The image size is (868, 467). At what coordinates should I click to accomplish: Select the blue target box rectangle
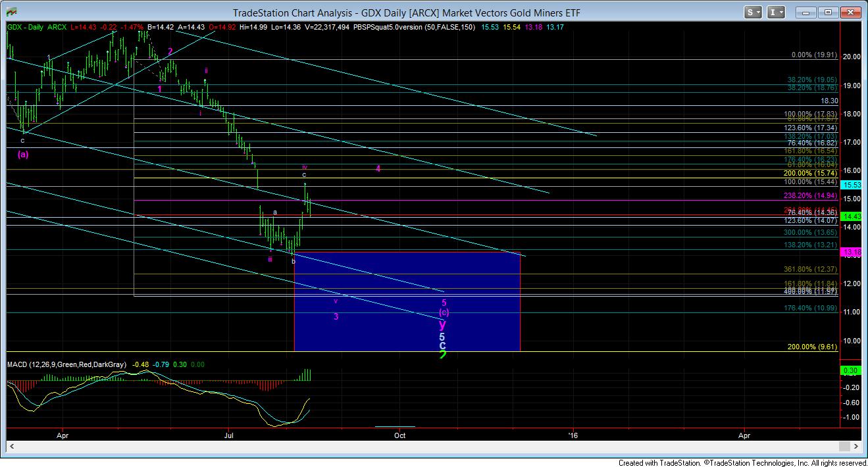coord(407,301)
